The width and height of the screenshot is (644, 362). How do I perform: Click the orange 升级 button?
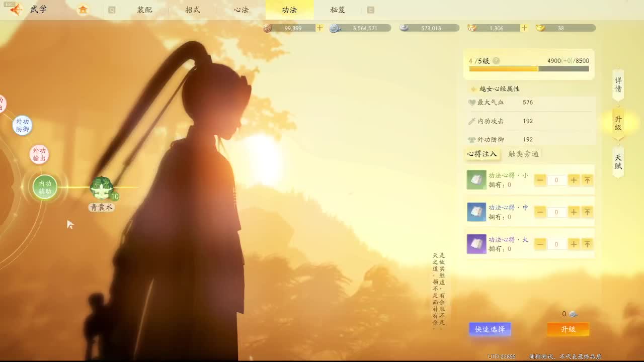coord(568,329)
